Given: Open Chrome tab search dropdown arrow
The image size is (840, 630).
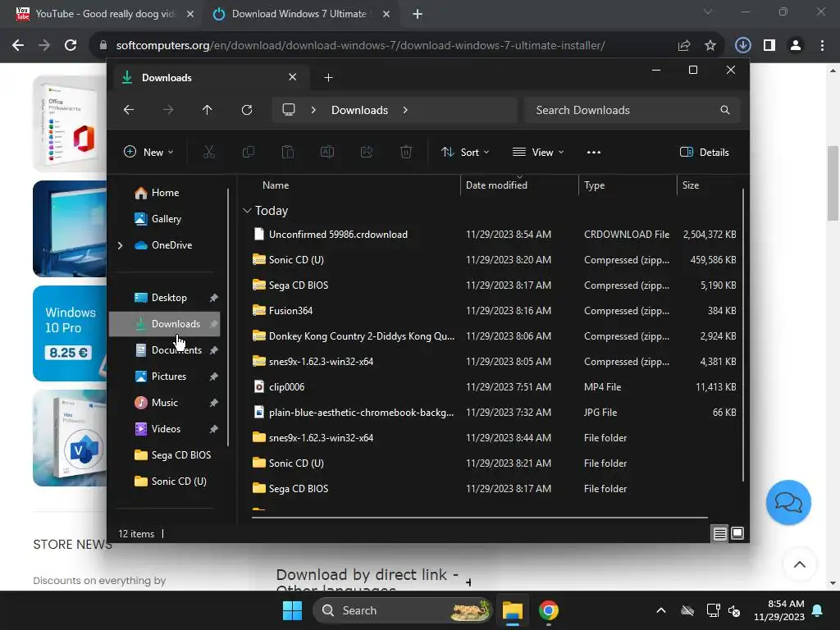Looking at the screenshot, I should 708,11.
